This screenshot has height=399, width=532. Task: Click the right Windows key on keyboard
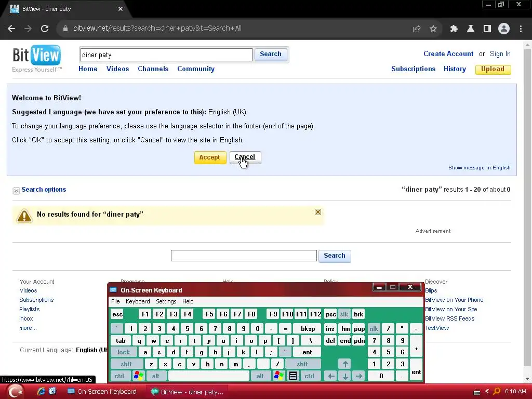click(279, 376)
